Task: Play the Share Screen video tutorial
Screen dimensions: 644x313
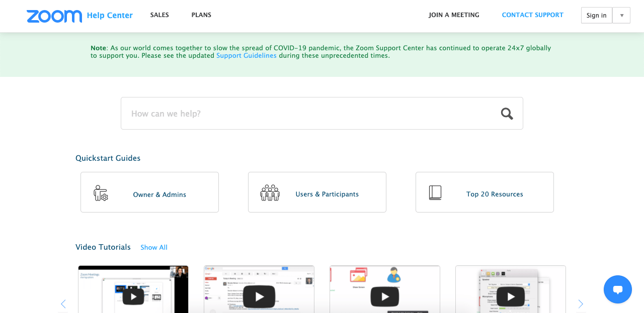Action: (385, 296)
